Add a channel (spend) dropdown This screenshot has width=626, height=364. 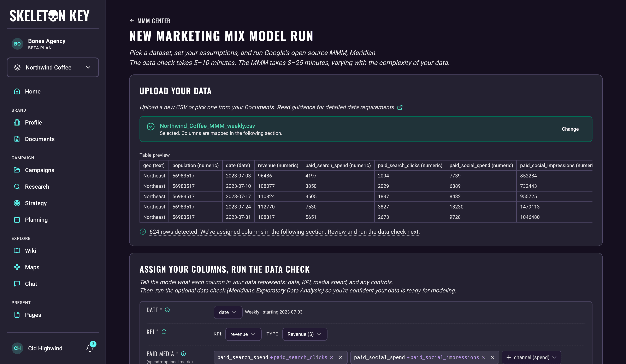click(x=531, y=357)
